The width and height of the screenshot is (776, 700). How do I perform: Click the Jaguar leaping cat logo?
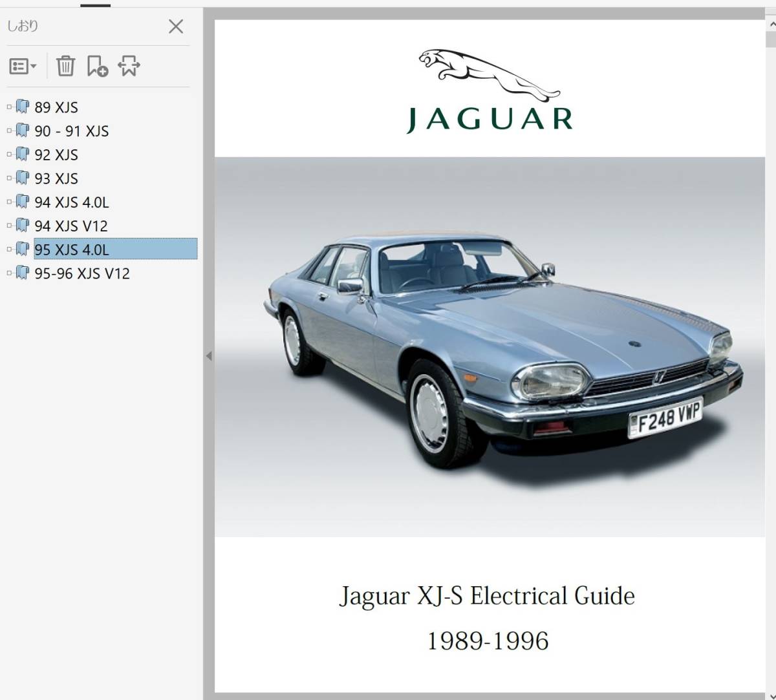point(489,75)
